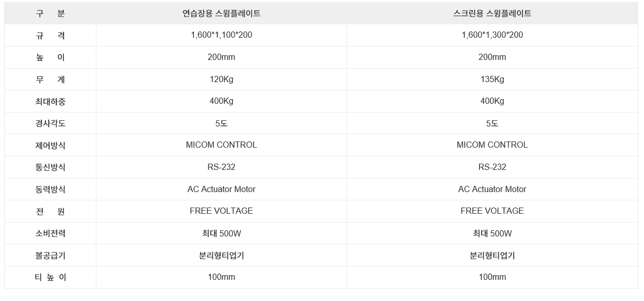Viewport: 644px width, 301px height.
Task: Select the 120Kg weight cell
Action: tap(221, 79)
